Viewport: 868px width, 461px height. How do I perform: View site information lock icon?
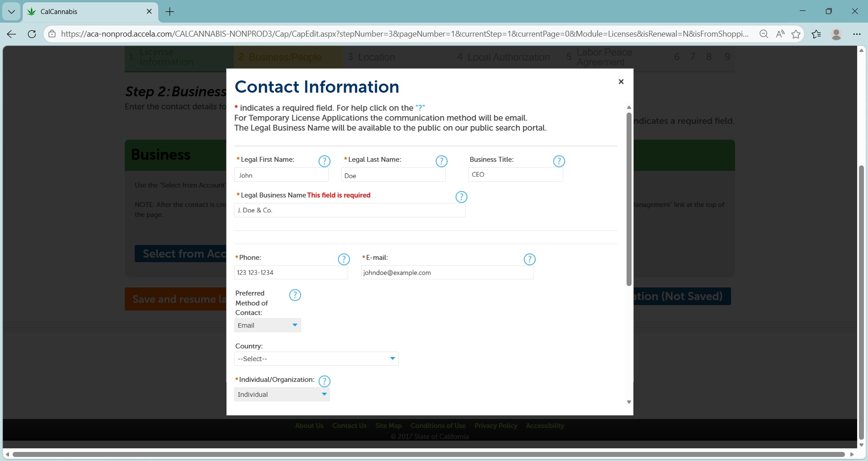[52, 34]
